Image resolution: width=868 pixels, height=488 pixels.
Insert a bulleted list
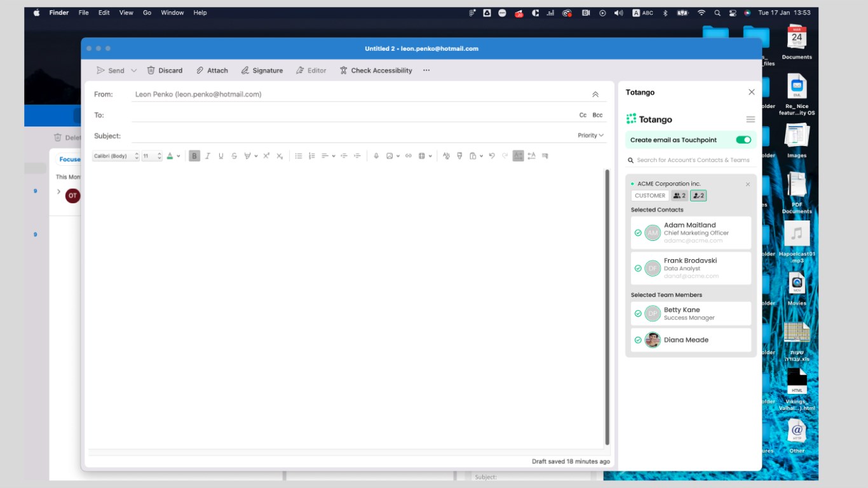pyautogui.click(x=299, y=156)
